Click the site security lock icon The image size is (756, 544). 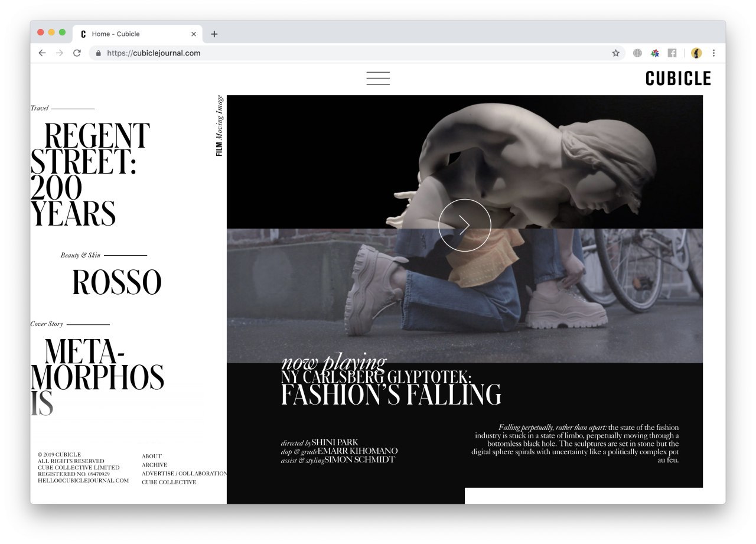(x=98, y=53)
